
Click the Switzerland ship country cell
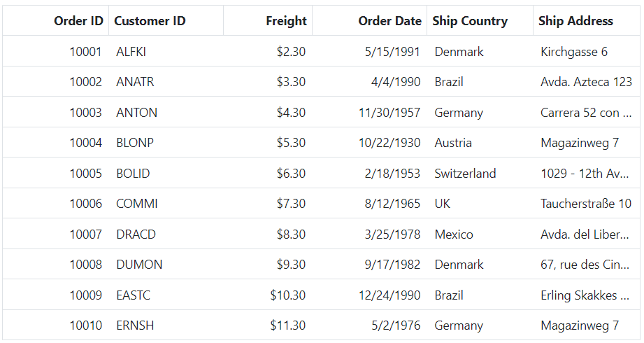480,173
